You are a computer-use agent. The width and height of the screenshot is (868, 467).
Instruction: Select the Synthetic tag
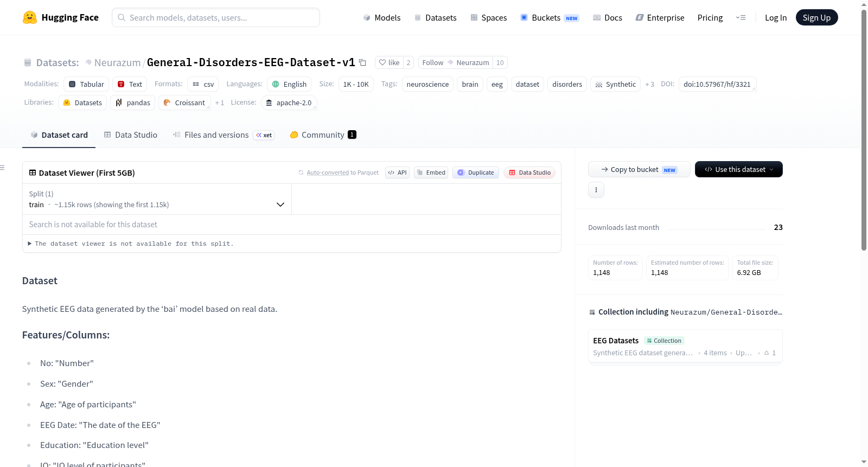click(x=615, y=84)
